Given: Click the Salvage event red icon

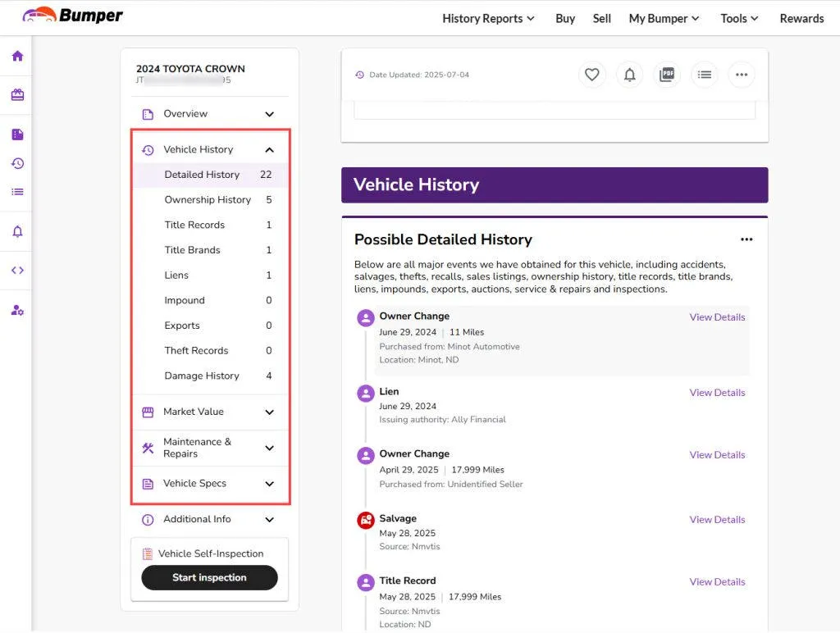Looking at the screenshot, I should [366, 520].
